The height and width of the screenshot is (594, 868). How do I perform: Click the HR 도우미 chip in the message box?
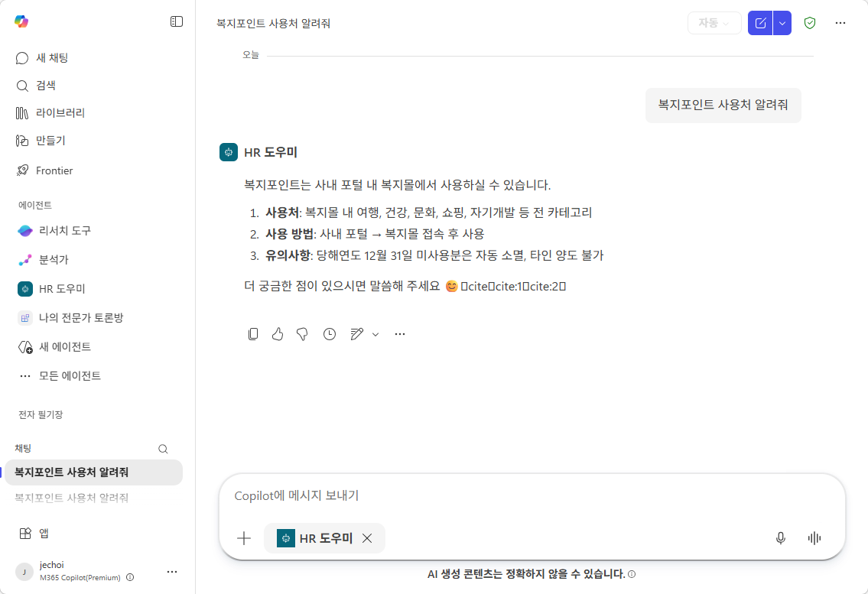coord(314,538)
